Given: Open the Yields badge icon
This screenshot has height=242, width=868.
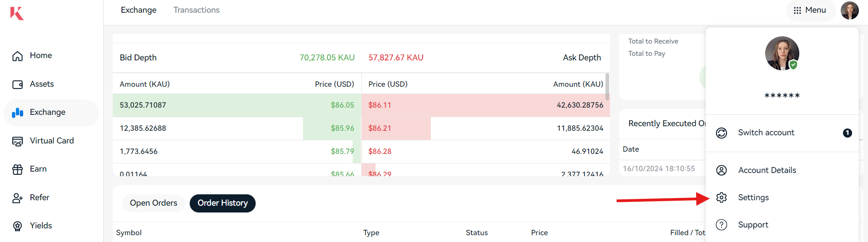Looking at the screenshot, I should click(18, 226).
